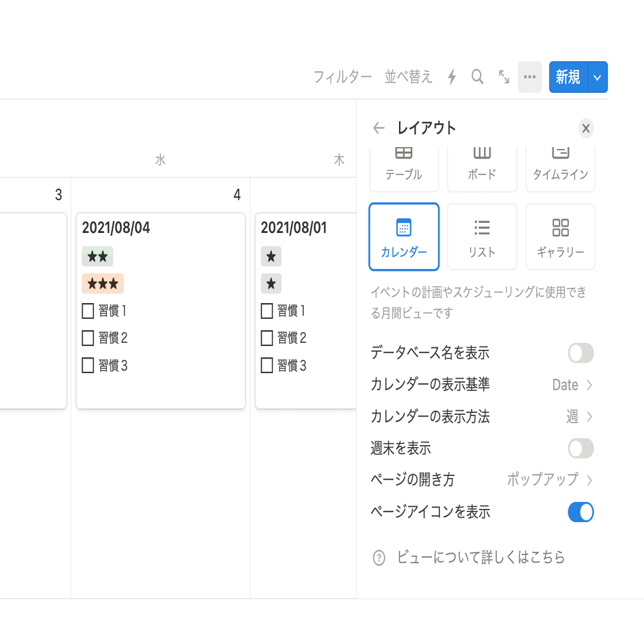Choose the Table layout option
The height and width of the screenshot is (644, 644).
pyautogui.click(x=404, y=167)
